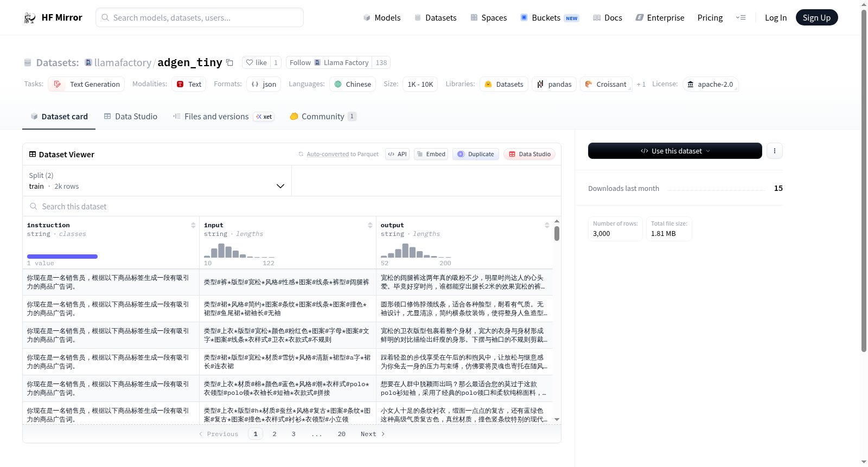This screenshot has width=868, height=467.
Task: Open the API button in Dataset Viewer
Action: coord(397,154)
